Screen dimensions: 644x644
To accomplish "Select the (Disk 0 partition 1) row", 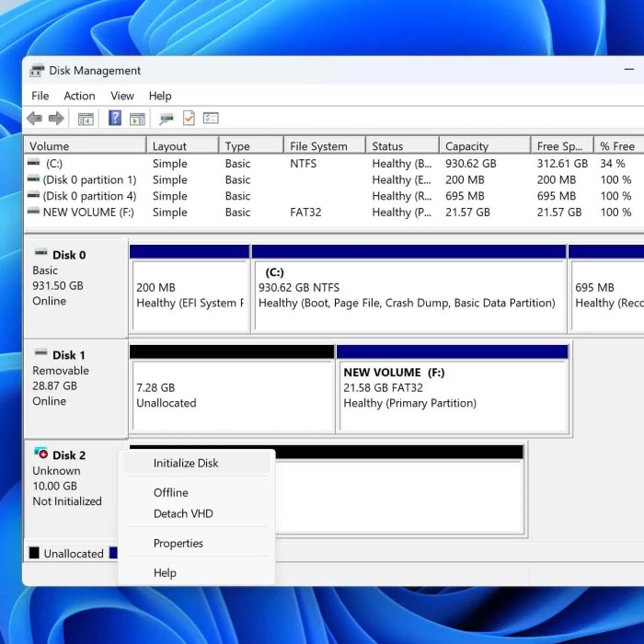I will coord(334,180).
